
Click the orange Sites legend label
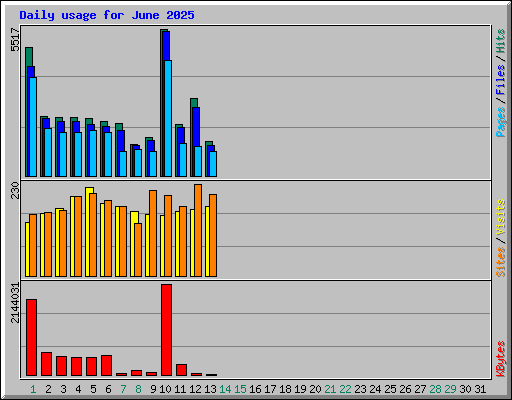[x=500, y=262]
